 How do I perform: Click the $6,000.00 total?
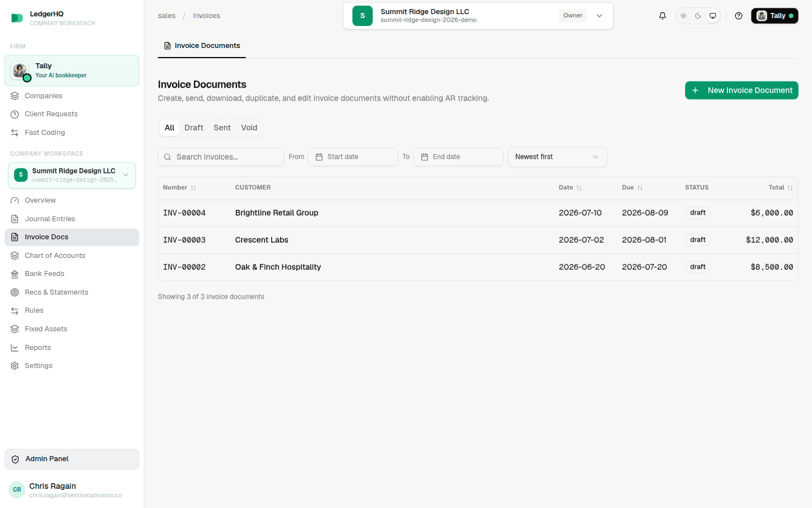tap(772, 213)
